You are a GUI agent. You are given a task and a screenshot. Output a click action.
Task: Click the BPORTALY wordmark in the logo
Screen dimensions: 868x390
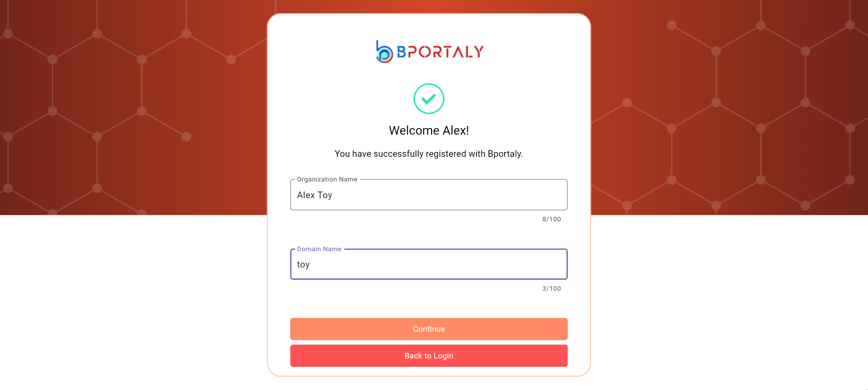(440, 52)
